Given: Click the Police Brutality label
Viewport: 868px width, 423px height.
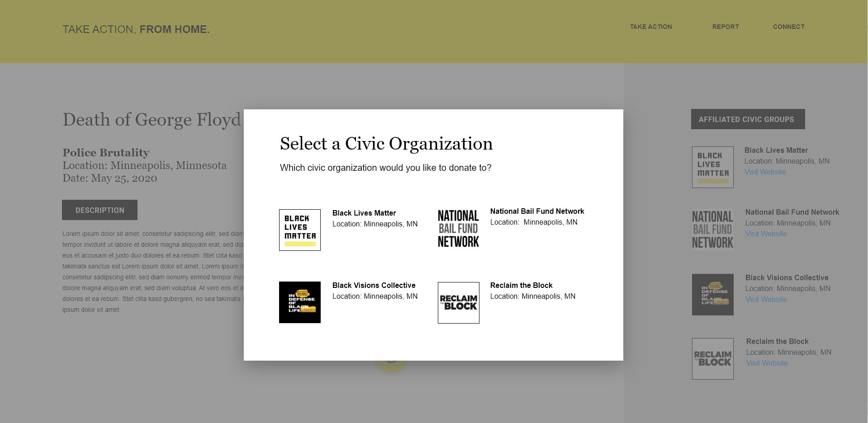Looking at the screenshot, I should coord(106,153).
